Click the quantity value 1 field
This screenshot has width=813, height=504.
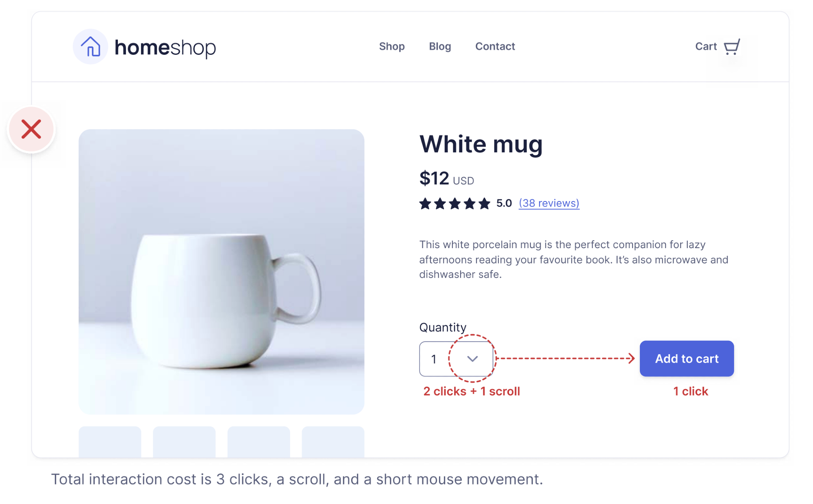[456, 359]
